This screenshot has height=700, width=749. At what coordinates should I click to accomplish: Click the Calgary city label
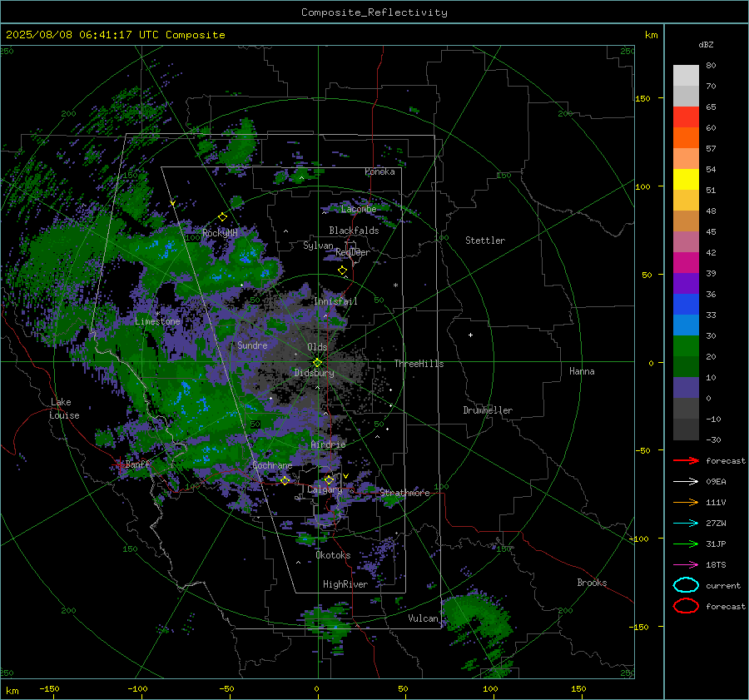pos(325,489)
